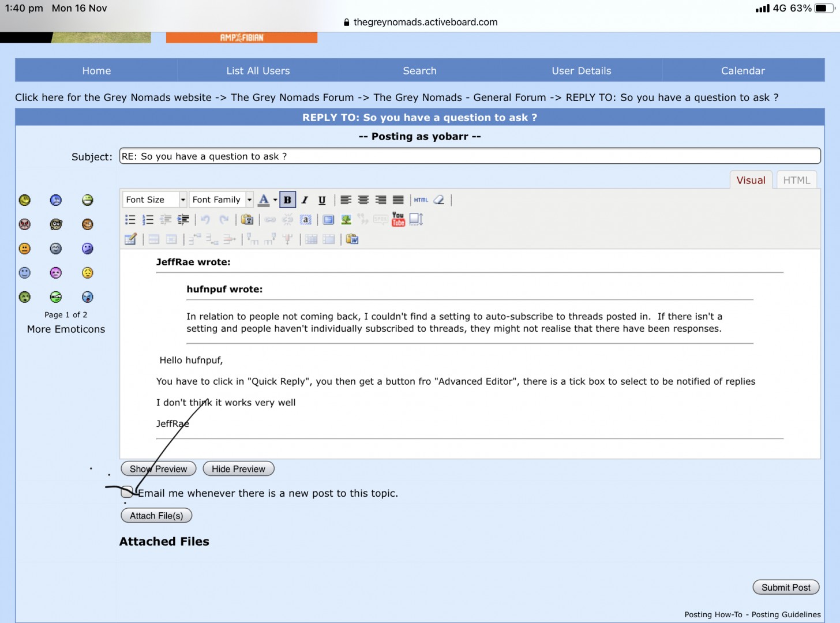The image size is (840, 623).
Task: Click the Paste from Word icon
Action: click(x=352, y=239)
